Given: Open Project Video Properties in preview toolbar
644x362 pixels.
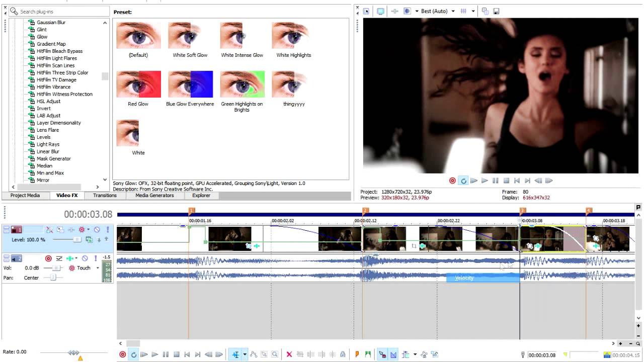Looking at the screenshot, I should click(x=366, y=11).
